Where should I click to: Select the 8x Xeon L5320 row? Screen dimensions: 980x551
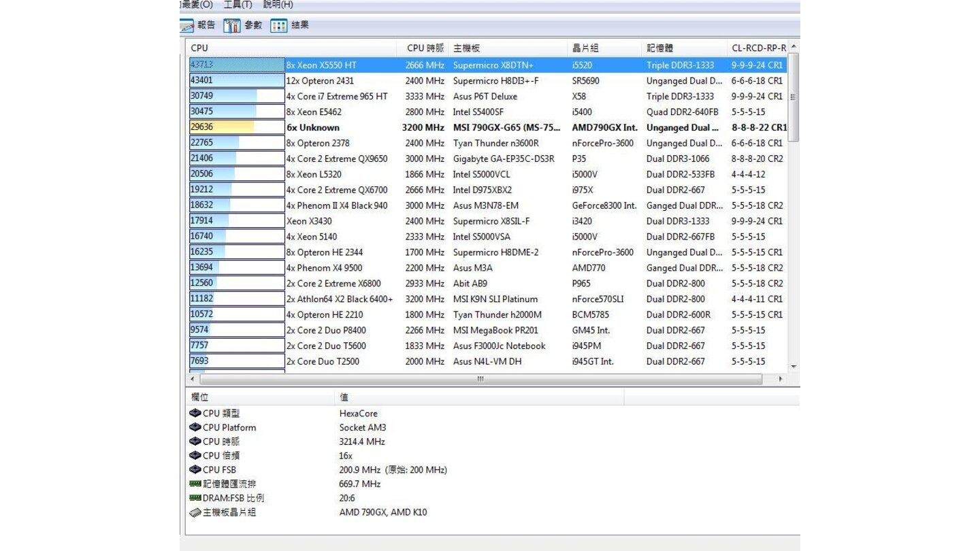[487, 174]
